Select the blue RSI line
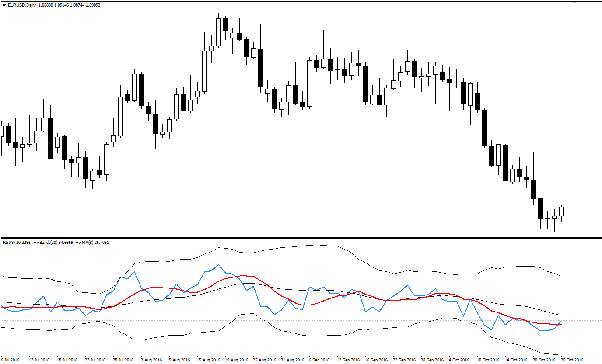The image size is (602, 364). [218, 265]
